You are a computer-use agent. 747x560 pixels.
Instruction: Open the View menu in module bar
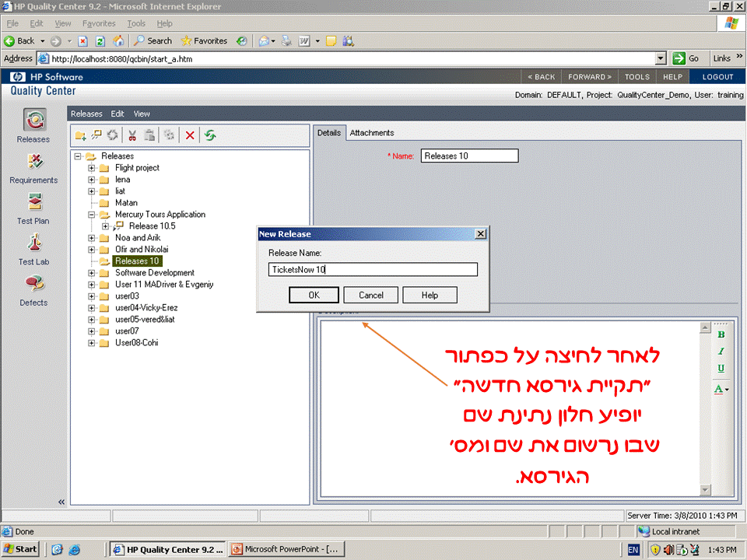click(142, 114)
